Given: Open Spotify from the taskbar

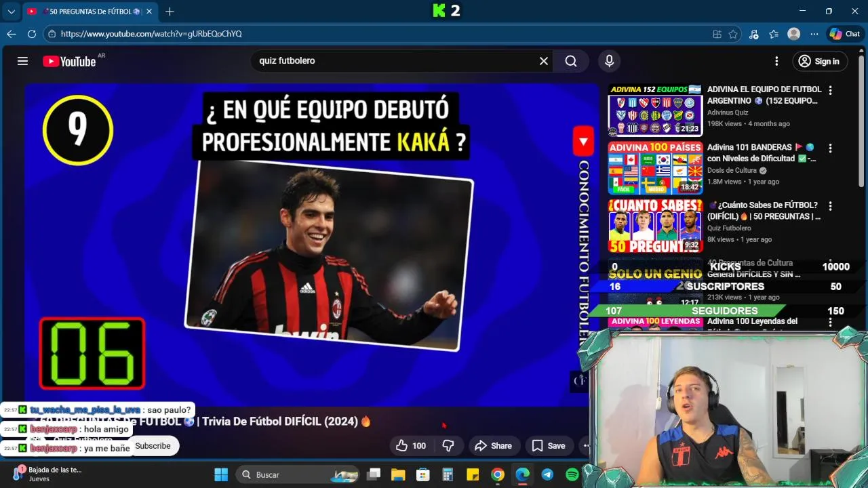Looking at the screenshot, I should coord(572,474).
